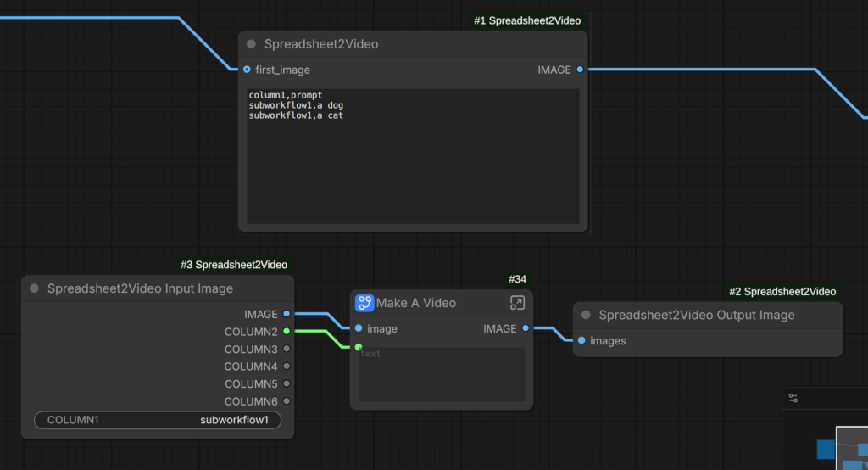
Task: Click the #34 node badge
Action: (x=517, y=279)
